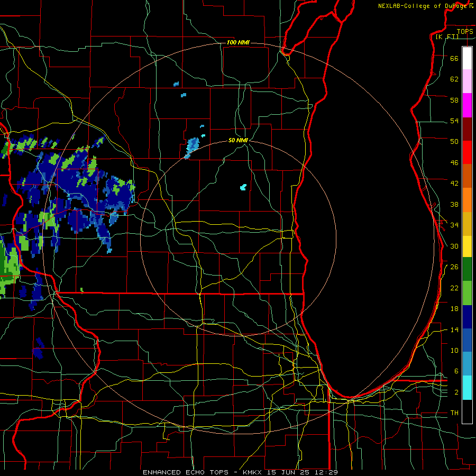This screenshot has width=476, height=476.
Task: Click the 'ENHANCED ECHO TOPS' product title
Action: pyautogui.click(x=186, y=472)
